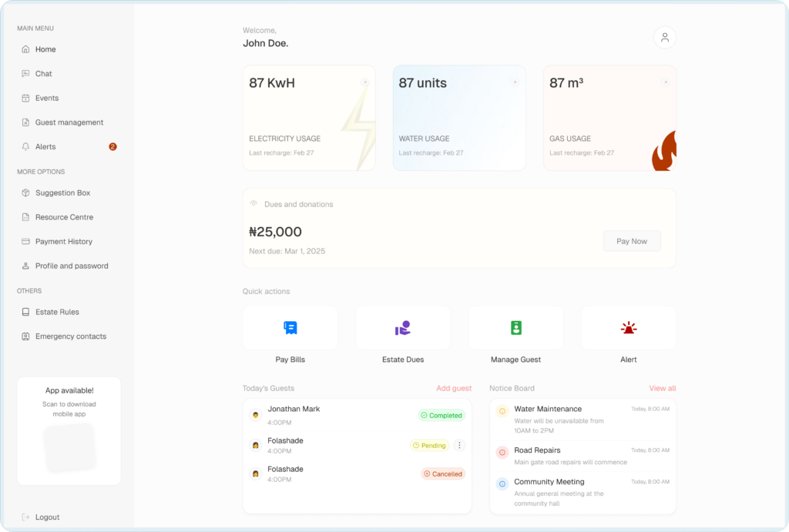The height and width of the screenshot is (532, 789).
Task: Open Guest management from the sidebar
Action: tap(69, 122)
